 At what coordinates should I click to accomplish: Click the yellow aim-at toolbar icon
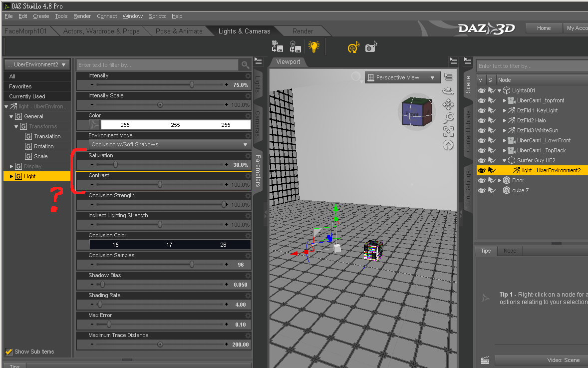pos(353,47)
